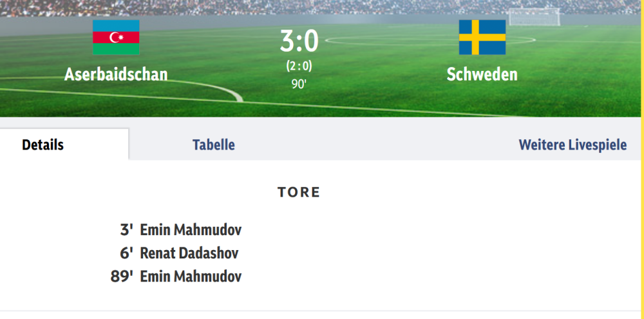Click the TORE section heading
The image size is (644, 319).
point(299,192)
